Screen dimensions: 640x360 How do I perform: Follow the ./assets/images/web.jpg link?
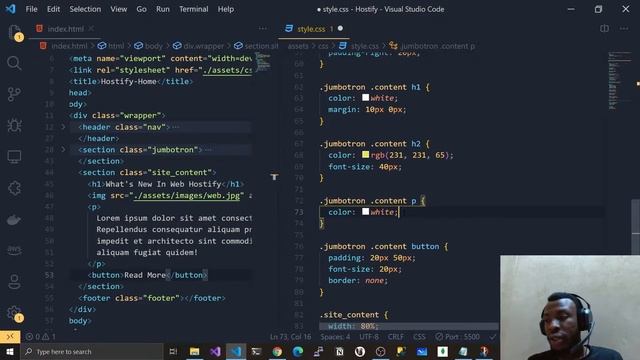(x=187, y=196)
